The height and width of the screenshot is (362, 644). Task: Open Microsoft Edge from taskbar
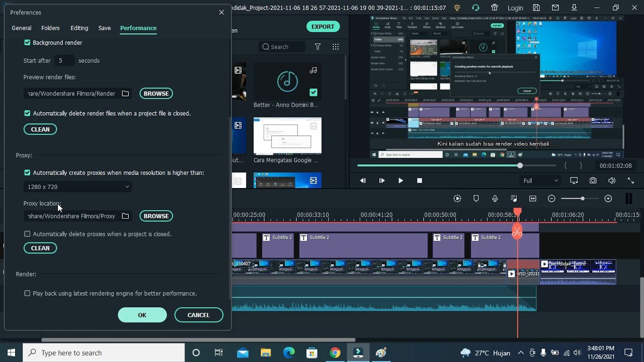point(289,352)
